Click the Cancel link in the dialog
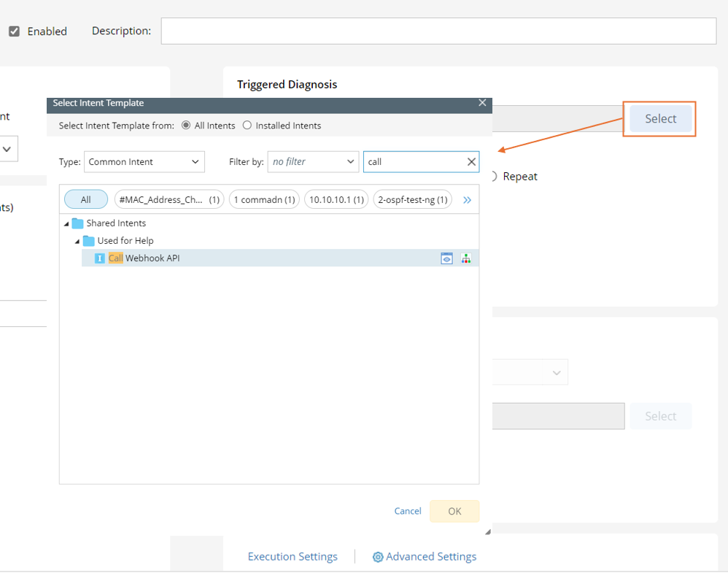Screen dimensions: 728x573 (x=408, y=511)
